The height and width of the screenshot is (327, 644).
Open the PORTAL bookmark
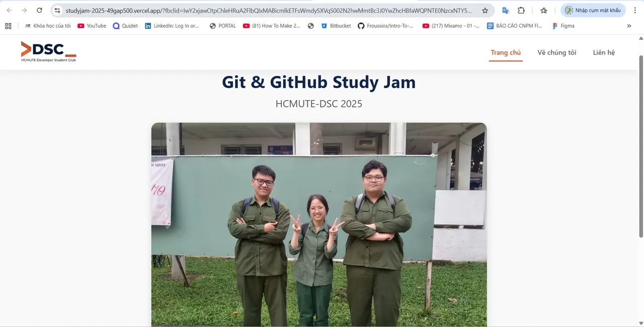pos(222,26)
